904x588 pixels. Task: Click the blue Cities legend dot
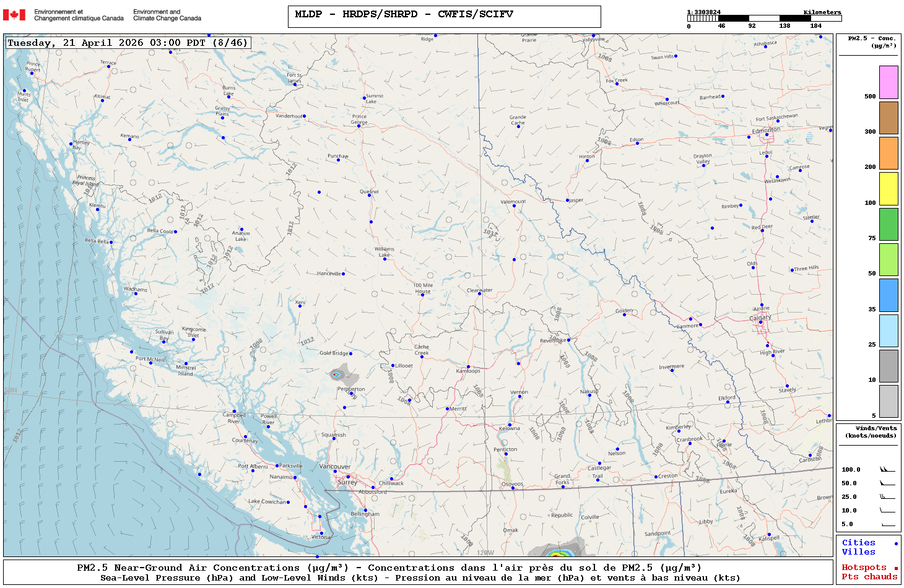click(x=895, y=543)
